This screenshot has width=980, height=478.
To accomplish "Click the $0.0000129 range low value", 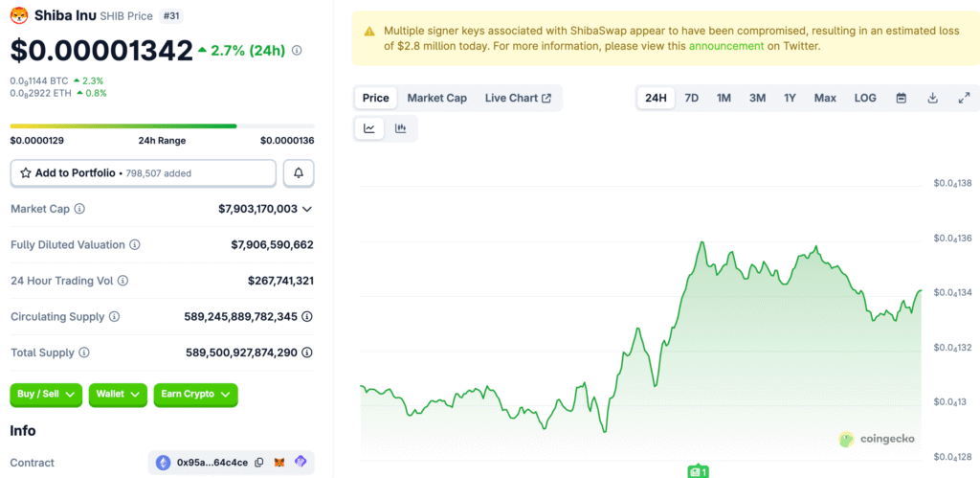I will pyautogui.click(x=37, y=141).
